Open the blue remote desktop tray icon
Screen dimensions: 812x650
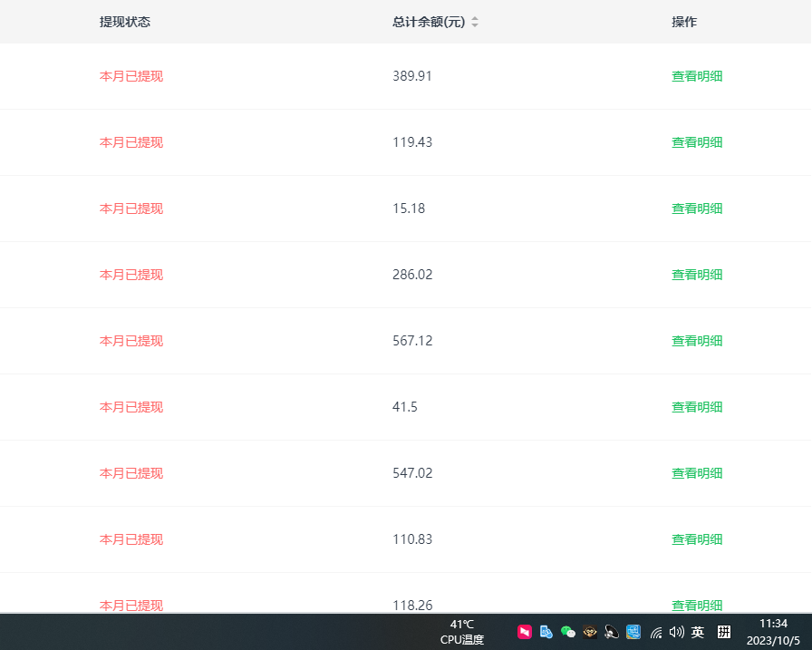(633, 632)
